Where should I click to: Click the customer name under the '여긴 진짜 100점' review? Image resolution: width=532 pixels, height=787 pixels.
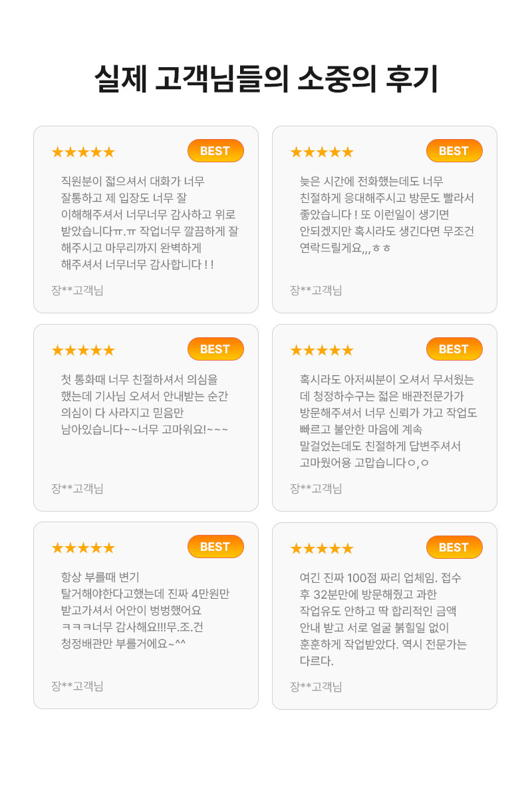coord(316,687)
